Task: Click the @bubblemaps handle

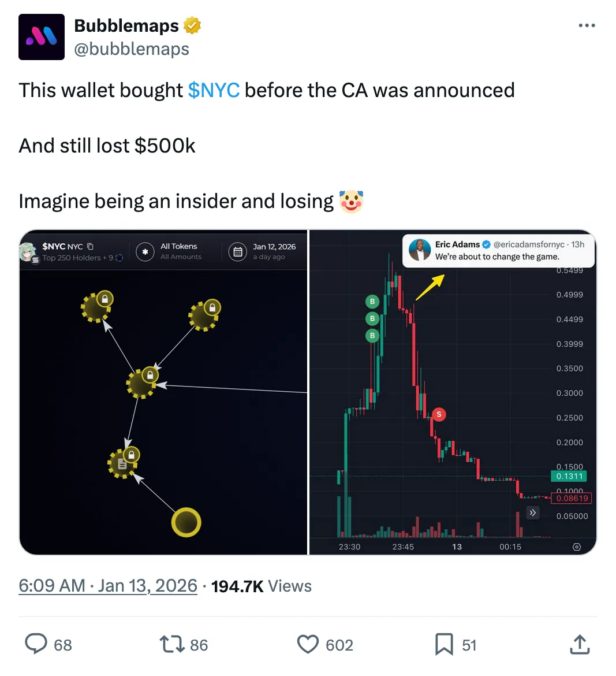Action: click(x=132, y=49)
